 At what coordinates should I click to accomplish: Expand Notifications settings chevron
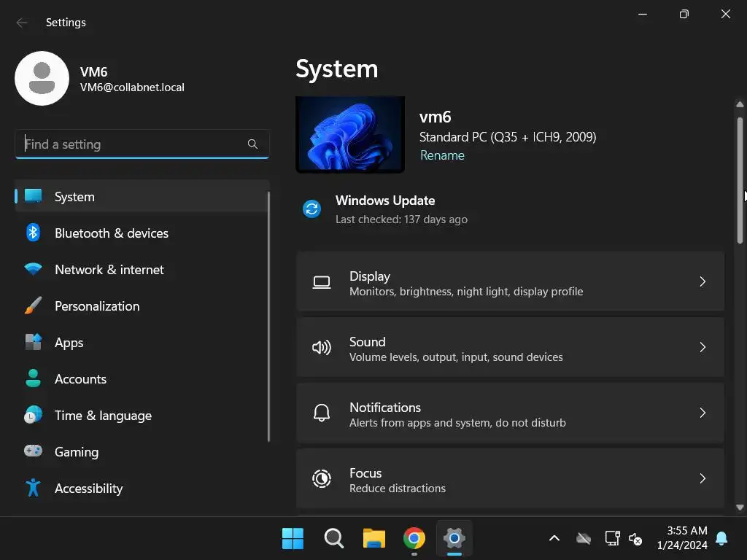point(703,413)
